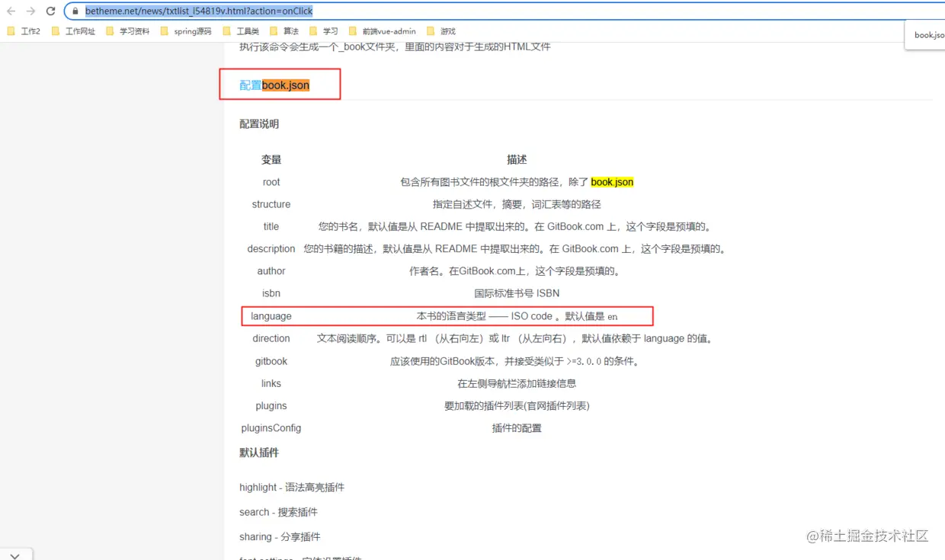Click the book.json find popup
This screenshot has height=560, width=945.
(x=927, y=35)
